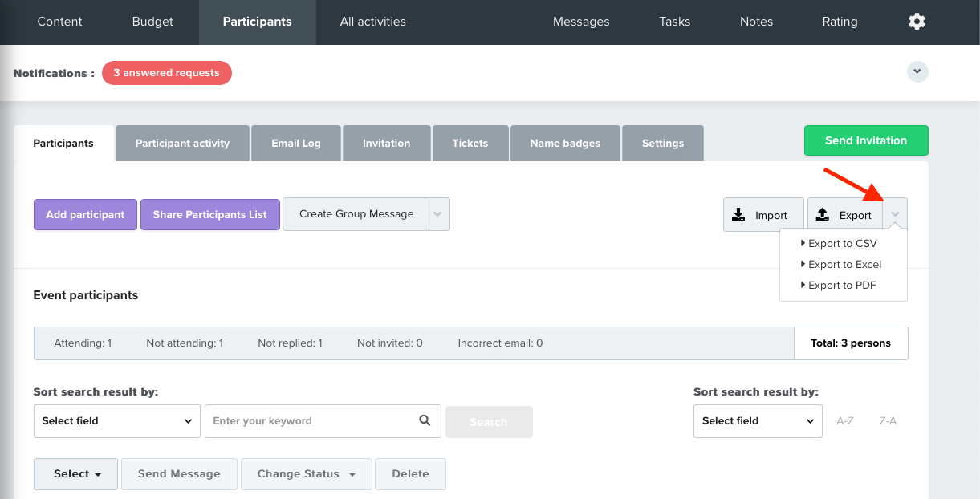Open right Select field sort dropdown
The height and width of the screenshot is (499, 980).
click(758, 421)
